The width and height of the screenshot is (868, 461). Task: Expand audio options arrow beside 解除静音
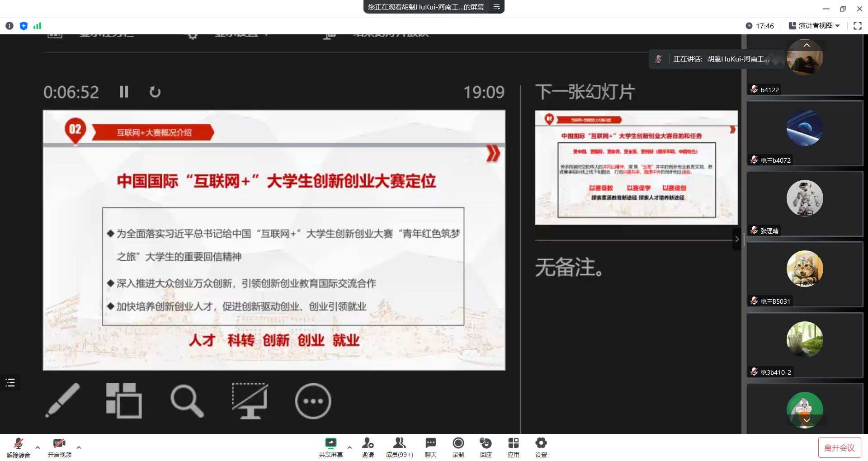[x=38, y=447]
